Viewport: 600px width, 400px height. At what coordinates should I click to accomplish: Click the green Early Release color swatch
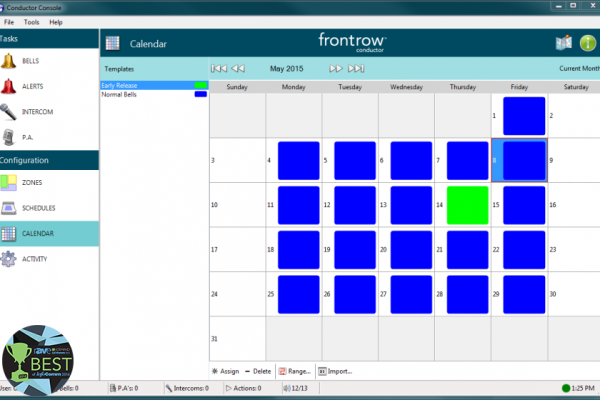[201, 85]
